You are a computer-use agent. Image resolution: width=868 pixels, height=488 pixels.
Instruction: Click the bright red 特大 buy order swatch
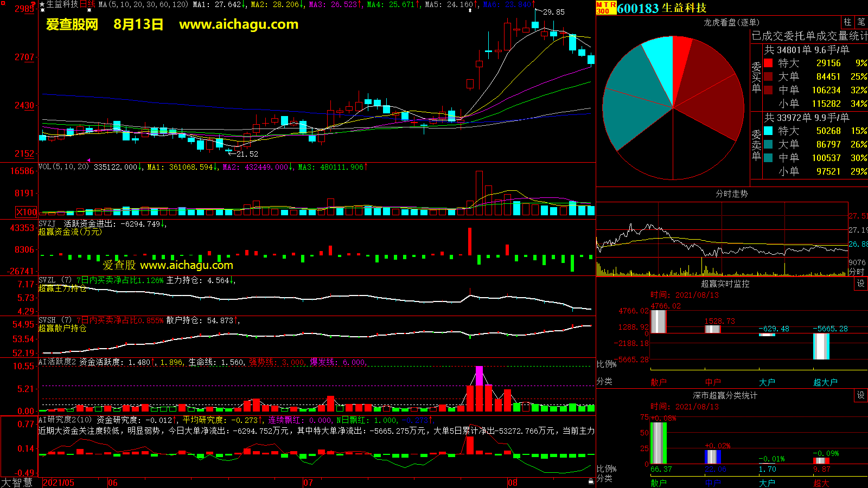pos(768,63)
